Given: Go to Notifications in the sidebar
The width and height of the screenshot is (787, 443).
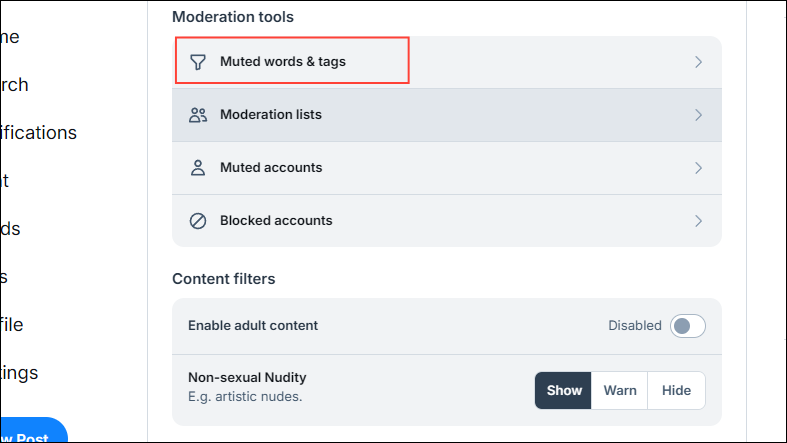Looking at the screenshot, I should coord(38,133).
